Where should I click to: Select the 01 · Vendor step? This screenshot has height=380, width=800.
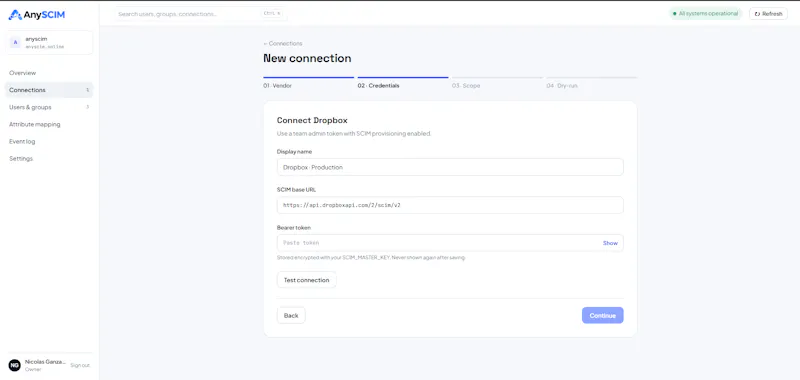(309, 83)
